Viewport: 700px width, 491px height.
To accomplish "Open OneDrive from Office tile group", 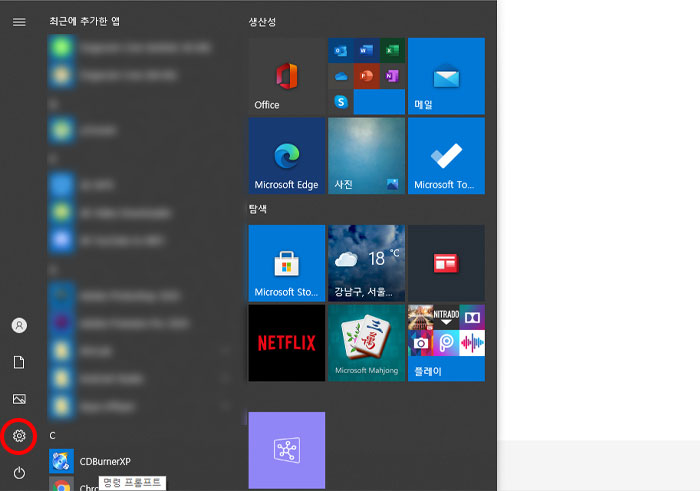I will coord(341,76).
